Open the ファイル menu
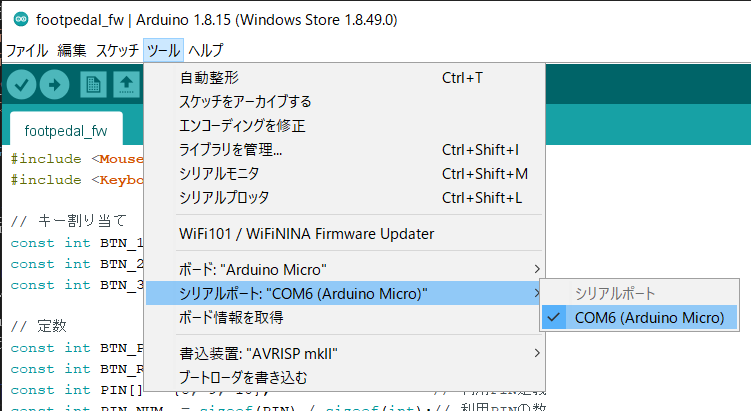 pos(27,50)
